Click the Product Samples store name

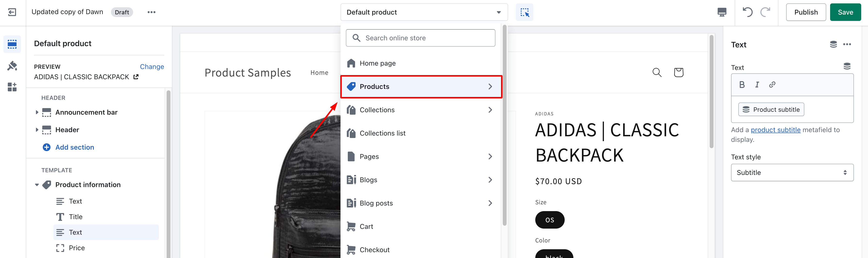tap(248, 73)
